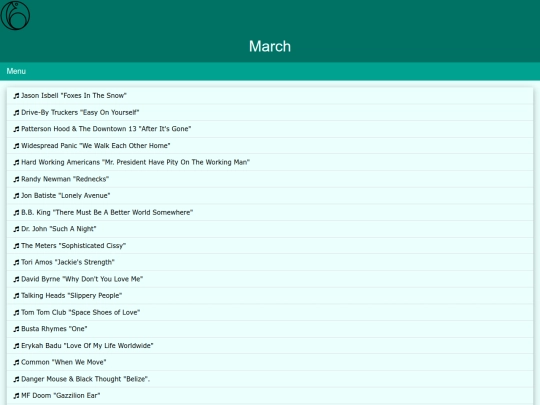Select Randy Newman "Rednecks"
The height and width of the screenshot is (405, 540).
pyautogui.click(x=270, y=179)
